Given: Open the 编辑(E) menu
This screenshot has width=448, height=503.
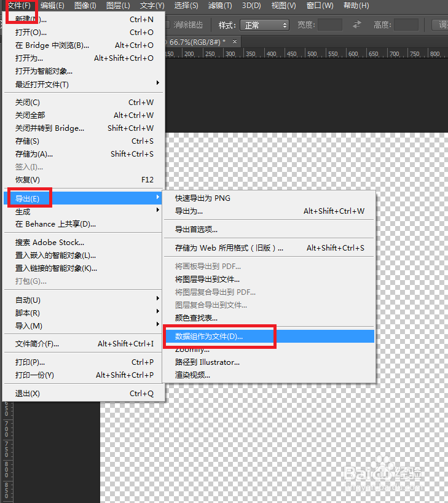Looking at the screenshot, I should (52, 6).
